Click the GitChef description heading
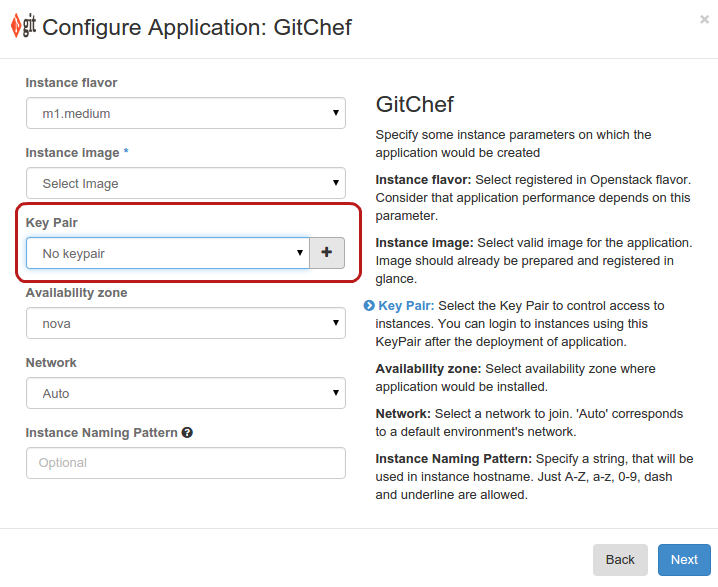The image size is (718, 587). click(414, 105)
